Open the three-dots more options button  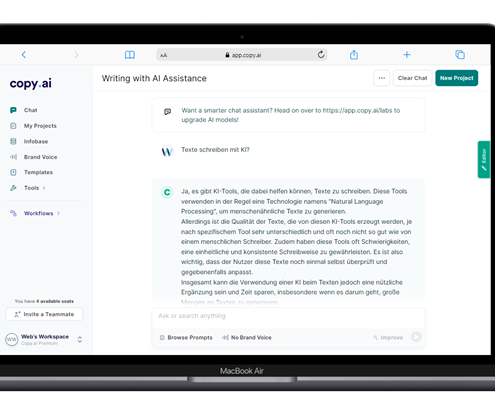click(x=382, y=78)
